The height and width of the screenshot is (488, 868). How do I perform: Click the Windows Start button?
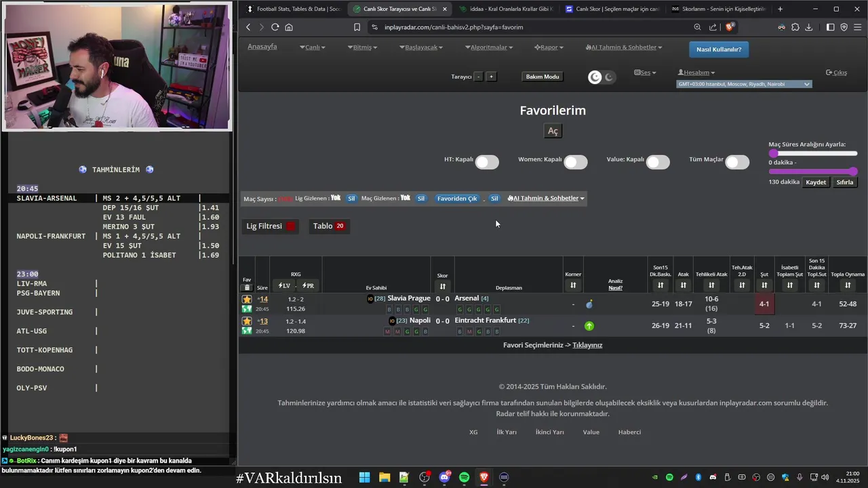(365, 477)
